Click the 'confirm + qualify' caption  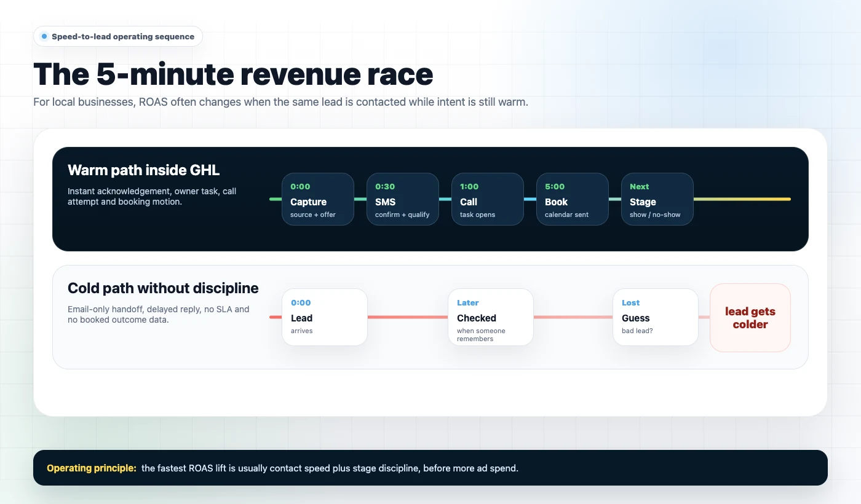coord(402,215)
